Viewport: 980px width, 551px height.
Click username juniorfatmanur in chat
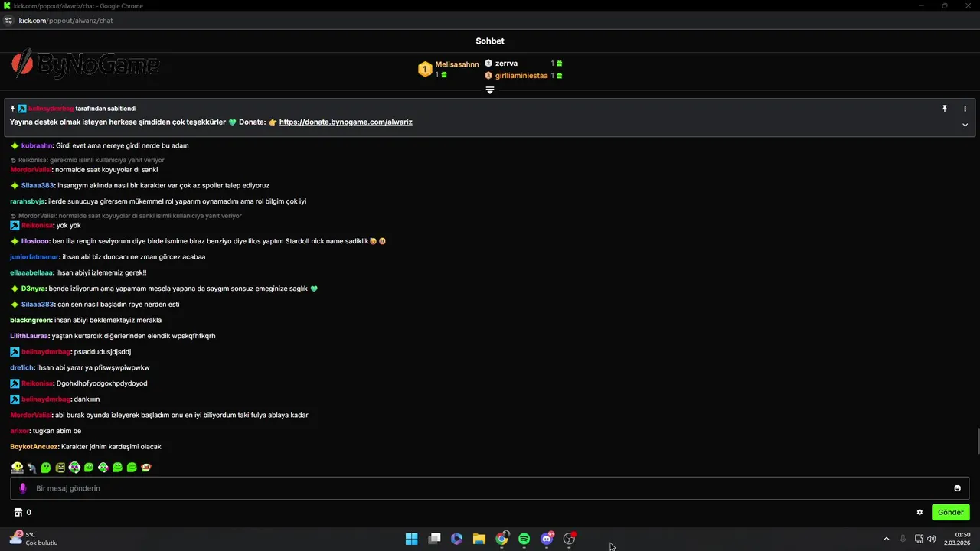click(x=34, y=257)
